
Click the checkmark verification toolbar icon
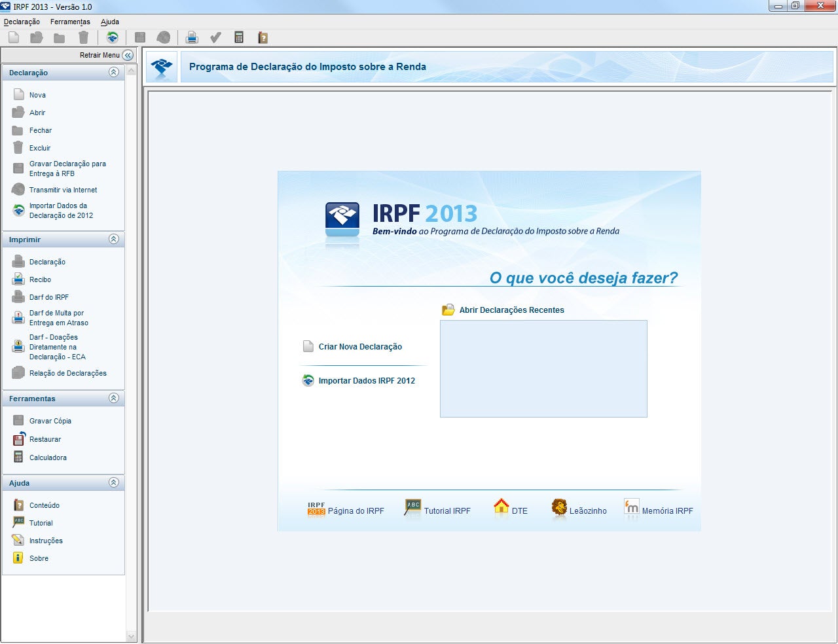point(215,37)
